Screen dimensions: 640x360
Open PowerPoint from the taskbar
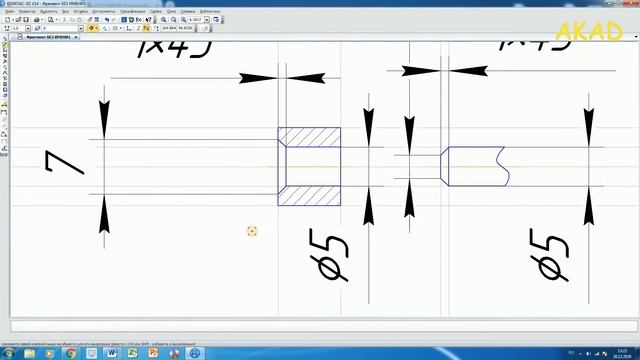[x=153, y=353]
